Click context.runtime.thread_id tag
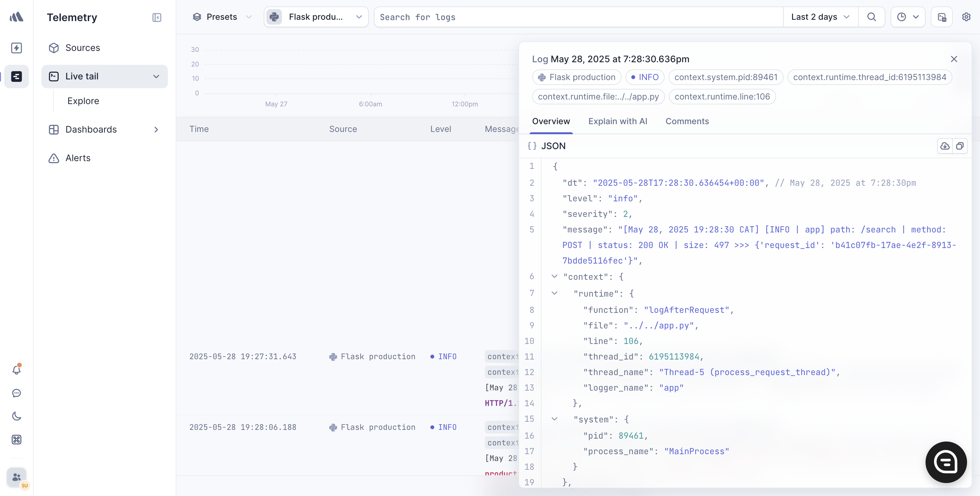 [870, 77]
